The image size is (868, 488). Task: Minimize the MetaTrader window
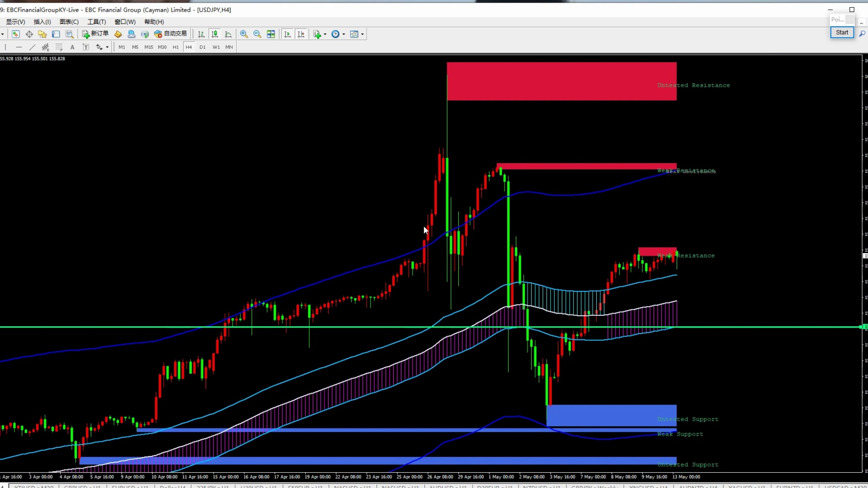pos(830,9)
